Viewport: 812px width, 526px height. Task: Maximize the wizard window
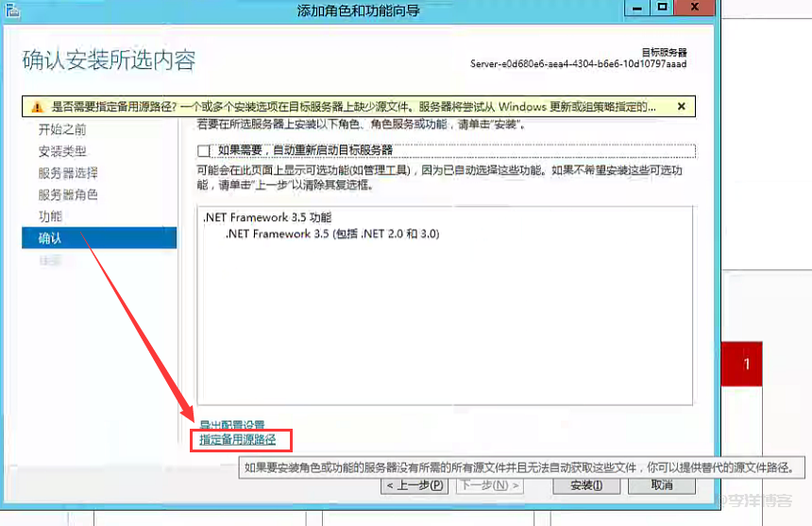coord(662,8)
